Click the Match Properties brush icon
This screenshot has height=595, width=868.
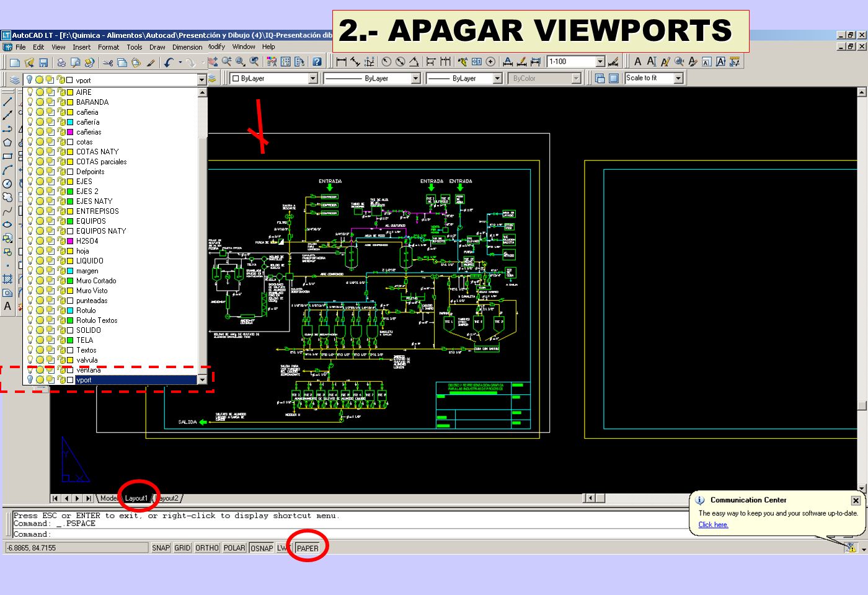pyautogui.click(x=151, y=62)
